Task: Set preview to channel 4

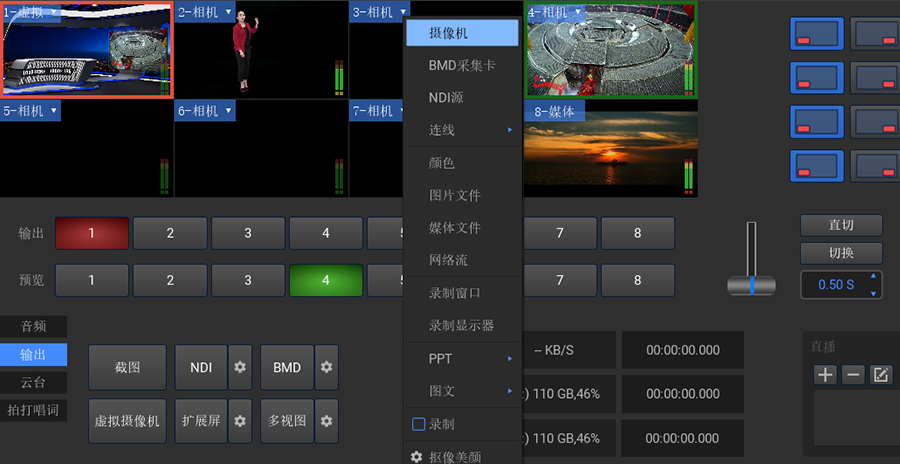Action: click(326, 281)
